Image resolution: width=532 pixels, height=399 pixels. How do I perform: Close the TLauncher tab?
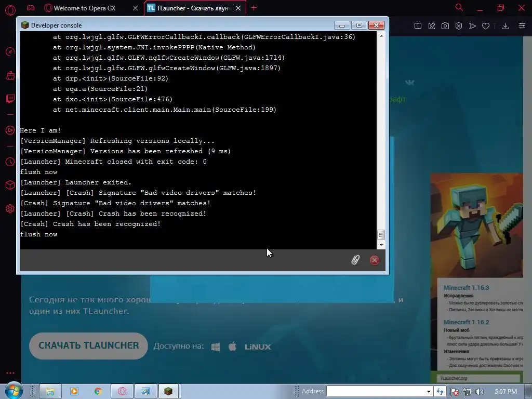238,8
